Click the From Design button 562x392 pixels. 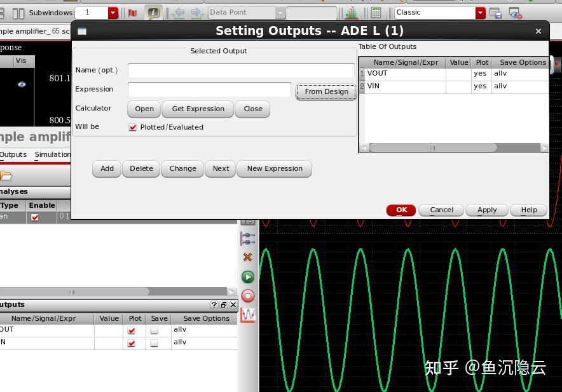tap(326, 91)
